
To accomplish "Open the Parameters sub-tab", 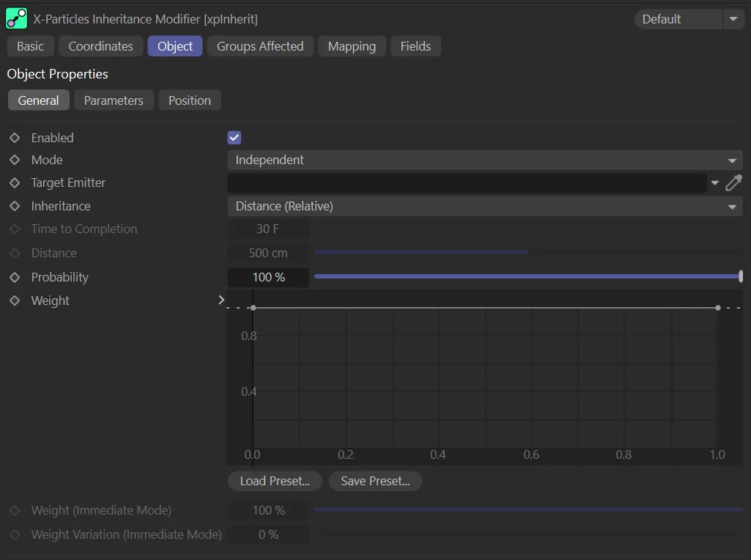I will (114, 100).
